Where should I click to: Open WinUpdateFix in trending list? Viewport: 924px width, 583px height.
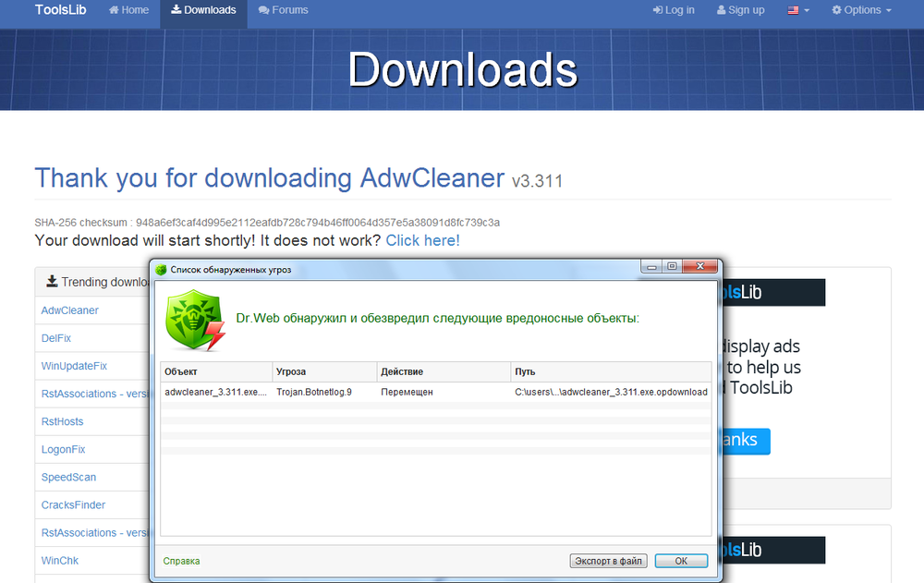pos(74,366)
